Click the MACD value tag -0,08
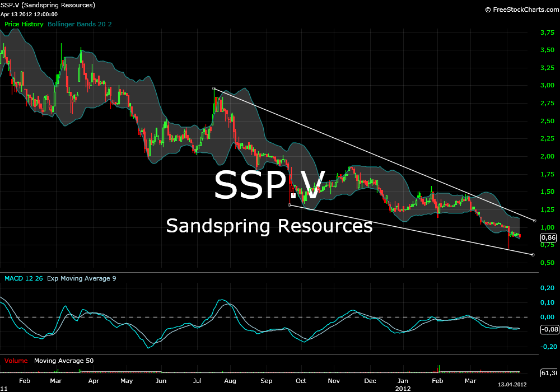This screenshot has height=392, width=560. point(550,329)
